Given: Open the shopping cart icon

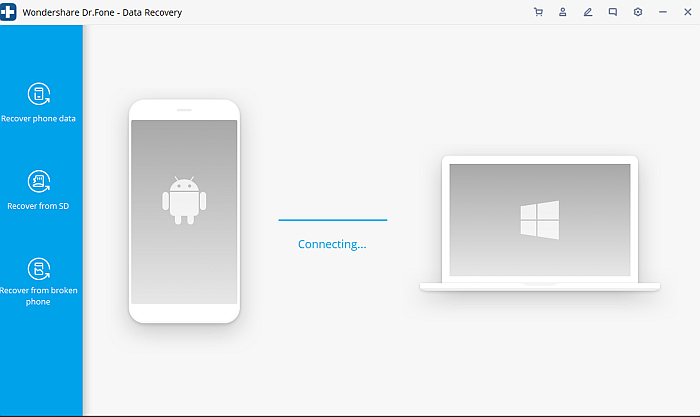Looking at the screenshot, I should point(538,12).
